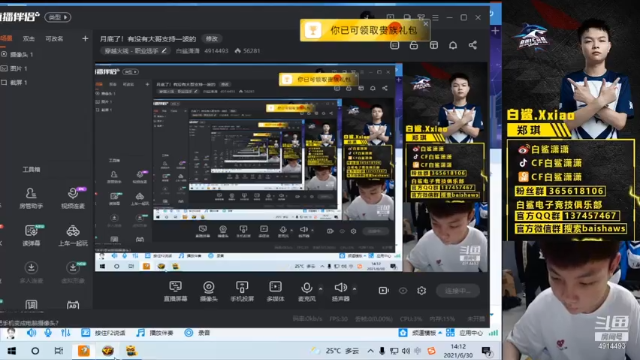
Task: Click the microphone icon in the voice bar
Action: 48,333
